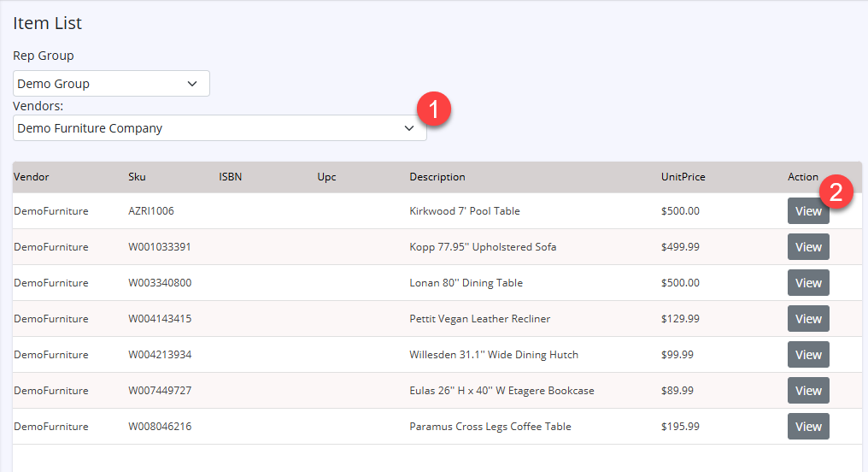Click the ISBN column header

pyautogui.click(x=230, y=177)
